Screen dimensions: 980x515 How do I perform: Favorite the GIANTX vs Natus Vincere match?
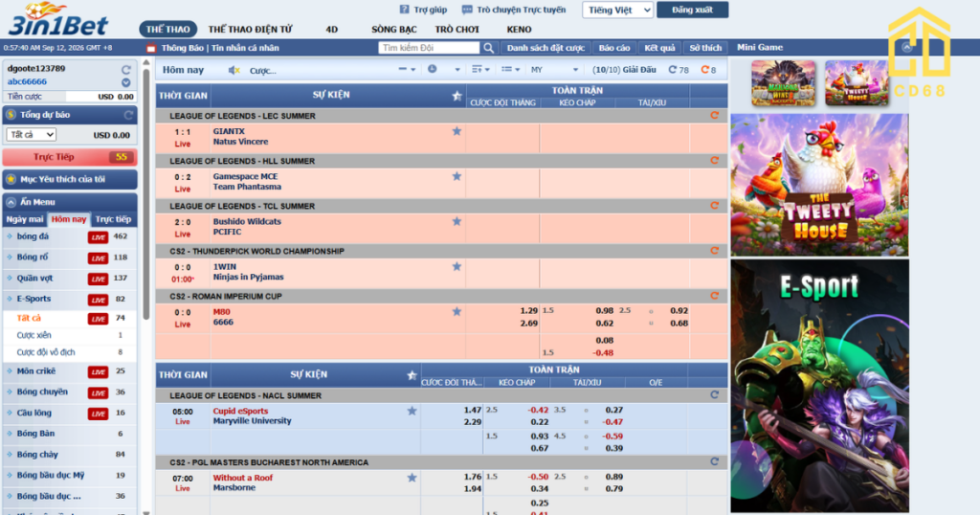(x=457, y=131)
